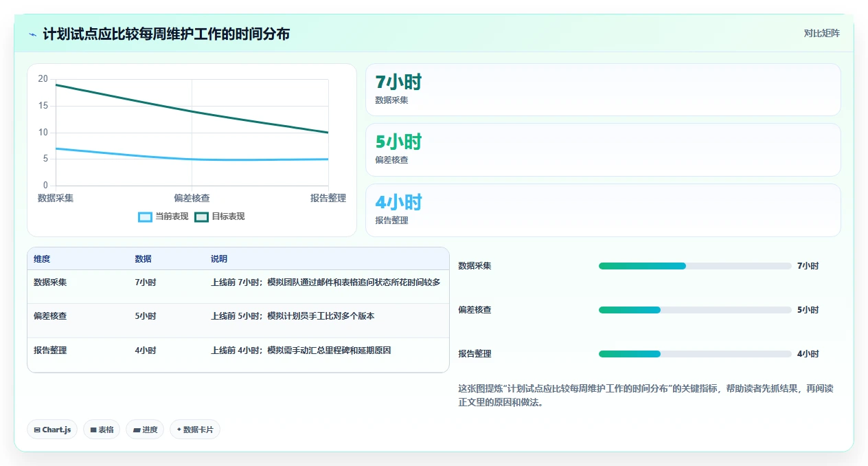Click the 当前表现 legend text
This screenshot has height=466, width=868.
pos(172,217)
